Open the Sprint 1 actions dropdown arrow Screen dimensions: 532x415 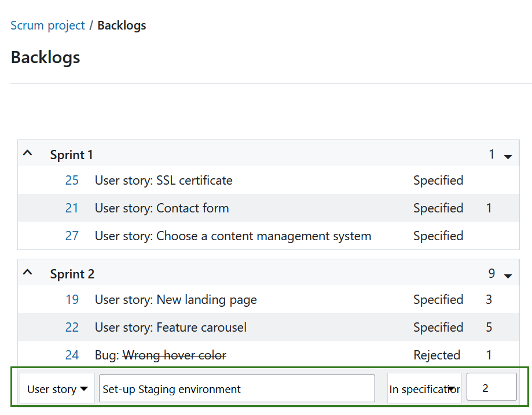[508, 157]
